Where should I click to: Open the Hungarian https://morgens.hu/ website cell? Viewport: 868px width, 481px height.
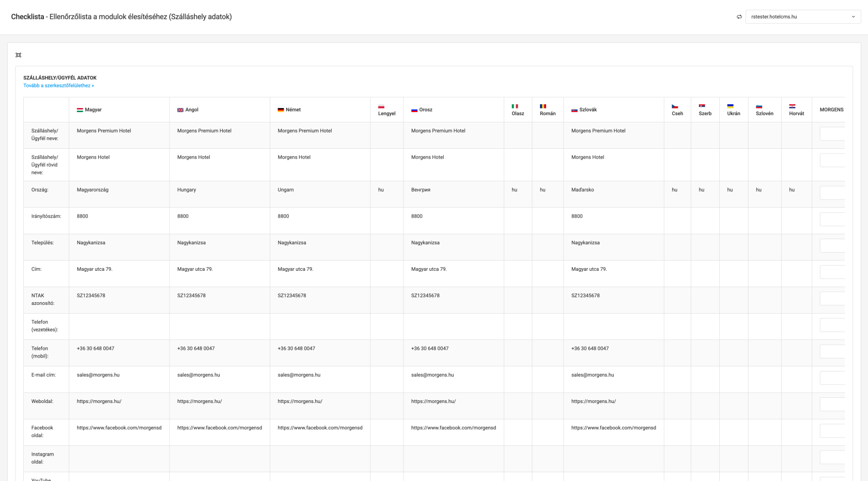[x=99, y=401]
